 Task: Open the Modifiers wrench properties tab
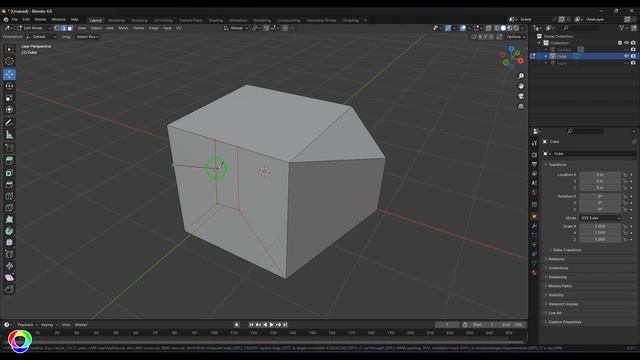click(534, 226)
